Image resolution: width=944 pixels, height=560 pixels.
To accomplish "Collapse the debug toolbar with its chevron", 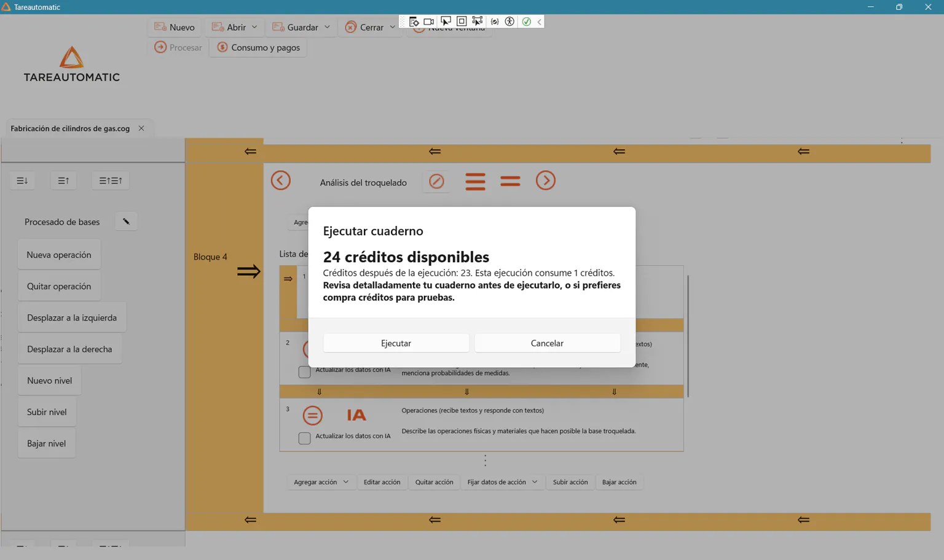I will (x=540, y=21).
